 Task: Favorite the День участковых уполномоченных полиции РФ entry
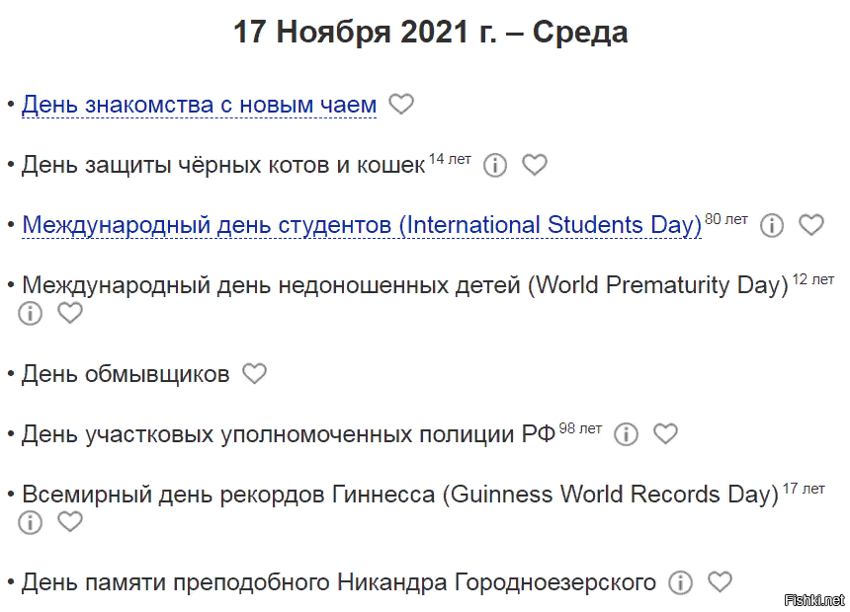(666, 434)
